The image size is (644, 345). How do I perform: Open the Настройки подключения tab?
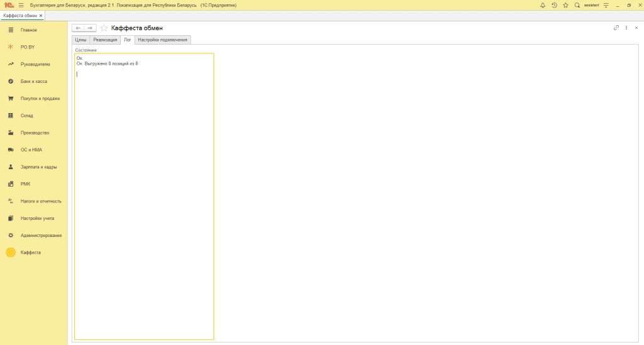pos(163,40)
